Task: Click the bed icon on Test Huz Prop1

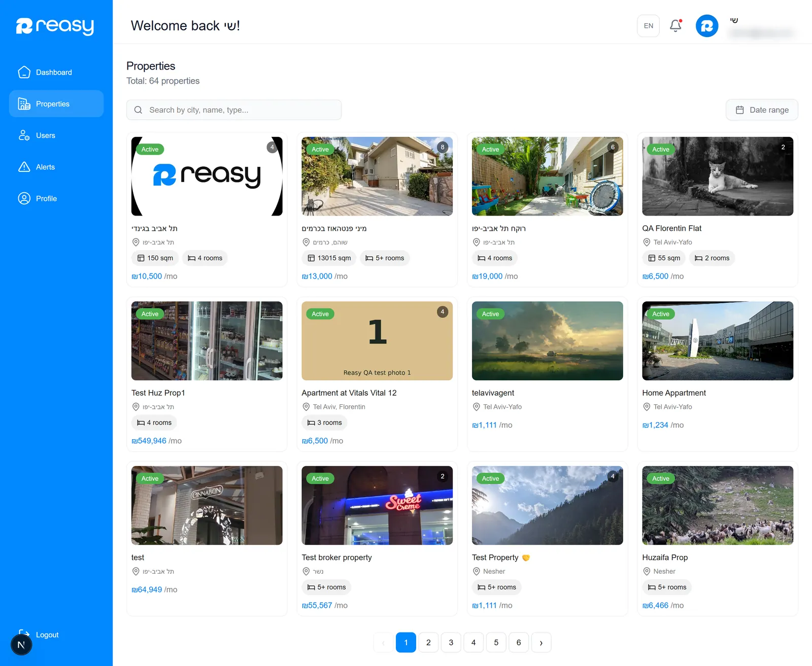Action: [x=141, y=423]
